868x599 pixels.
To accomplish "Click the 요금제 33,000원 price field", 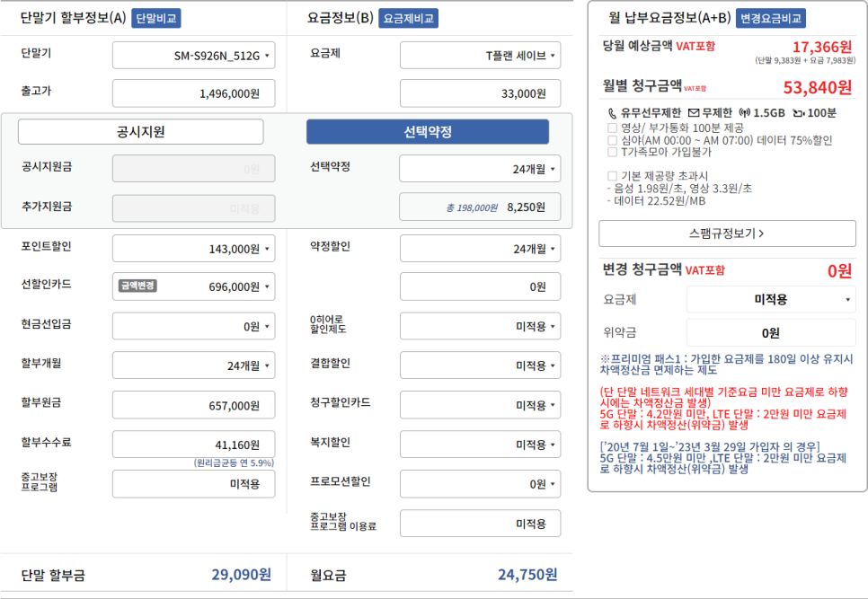I will (480, 93).
